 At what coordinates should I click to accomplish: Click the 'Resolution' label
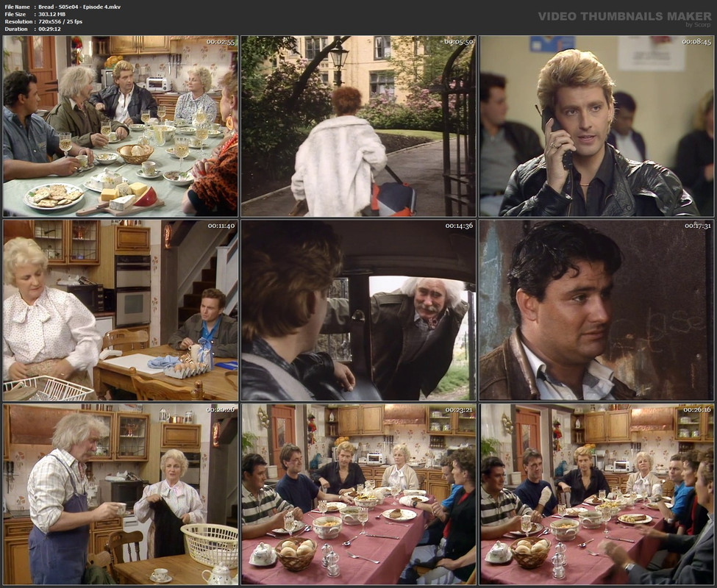coord(18,21)
